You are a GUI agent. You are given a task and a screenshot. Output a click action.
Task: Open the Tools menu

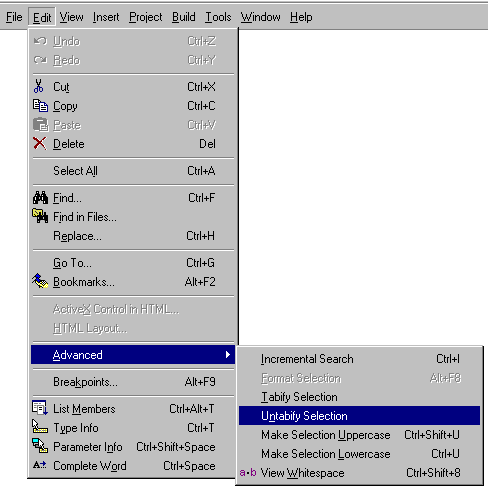point(218,17)
